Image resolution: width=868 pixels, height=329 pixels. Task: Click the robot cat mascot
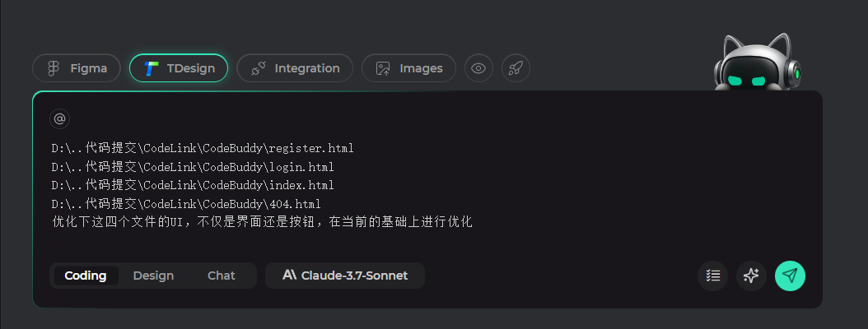[758, 62]
